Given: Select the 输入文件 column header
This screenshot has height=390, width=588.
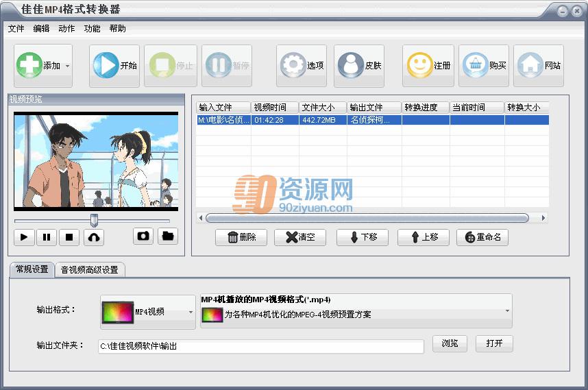Looking at the screenshot, I should point(223,108).
